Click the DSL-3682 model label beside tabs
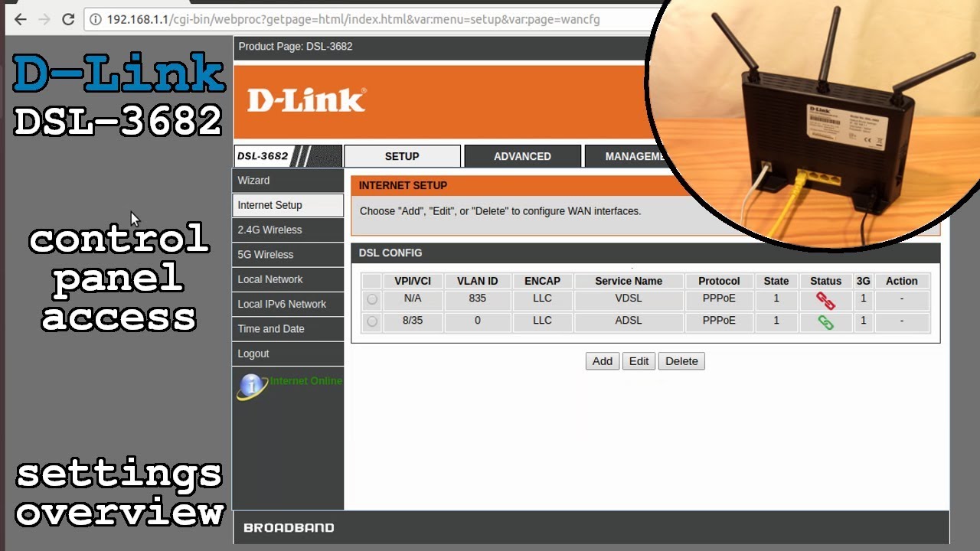Screen dimensions: 980x551 [x=263, y=156]
